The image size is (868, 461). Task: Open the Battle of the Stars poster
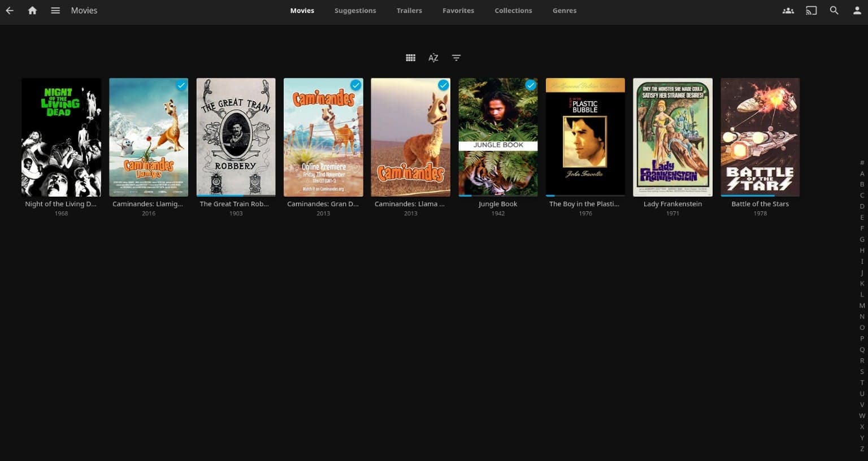(760, 137)
